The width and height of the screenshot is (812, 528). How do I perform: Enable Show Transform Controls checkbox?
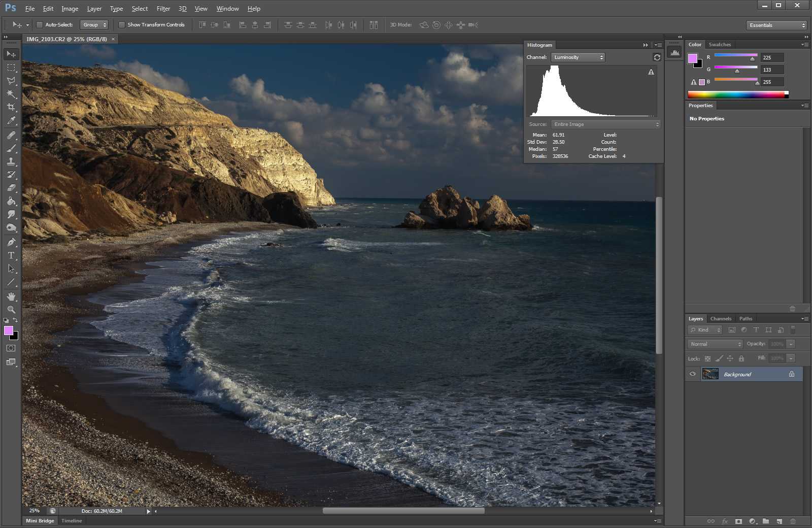click(x=122, y=25)
